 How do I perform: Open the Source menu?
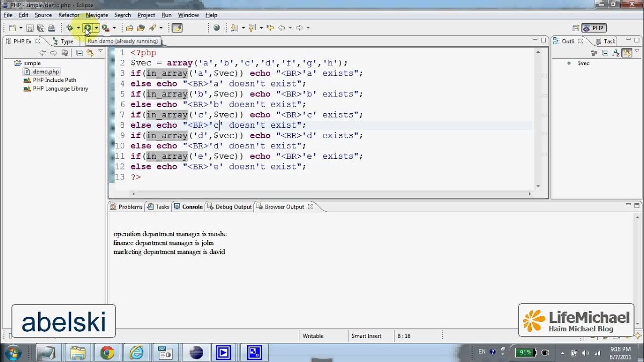coord(43,15)
